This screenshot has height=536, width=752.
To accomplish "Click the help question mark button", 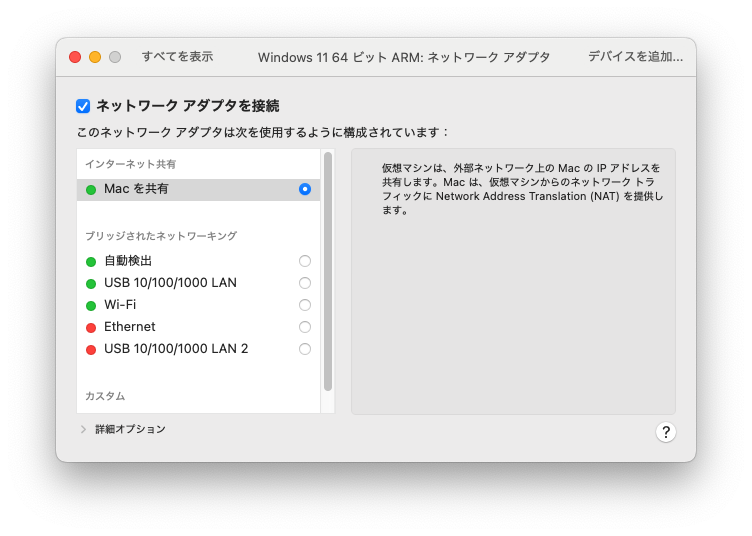I will coord(666,432).
